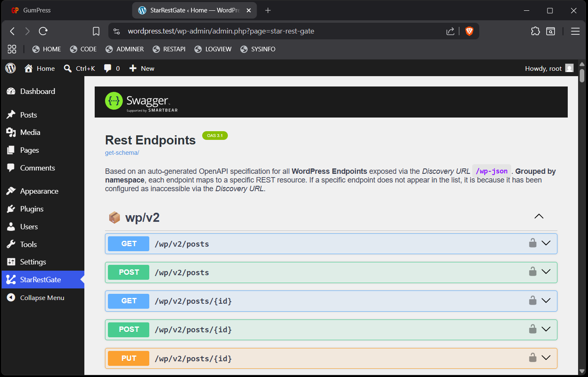Open the Media library menu
The height and width of the screenshot is (377, 588).
point(43,132)
